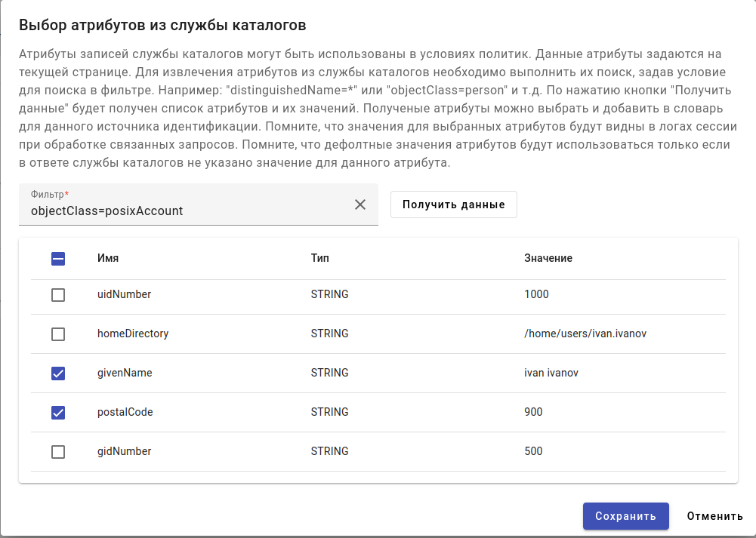The image size is (756, 538).
Task: Cancel with the "Отменить" button
Action: [x=714, y=516]
